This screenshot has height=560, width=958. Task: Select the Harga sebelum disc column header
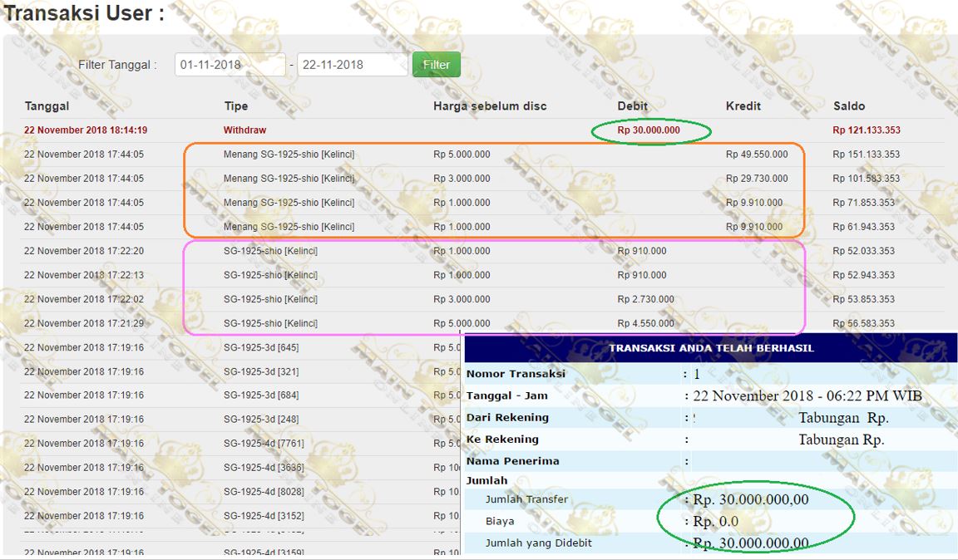[x=489, y=106]
